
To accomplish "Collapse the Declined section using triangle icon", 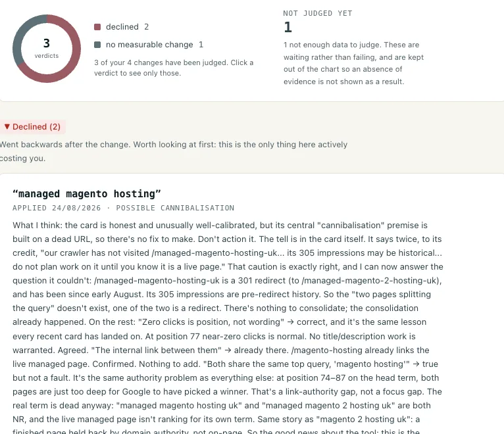I will (7, 126).
